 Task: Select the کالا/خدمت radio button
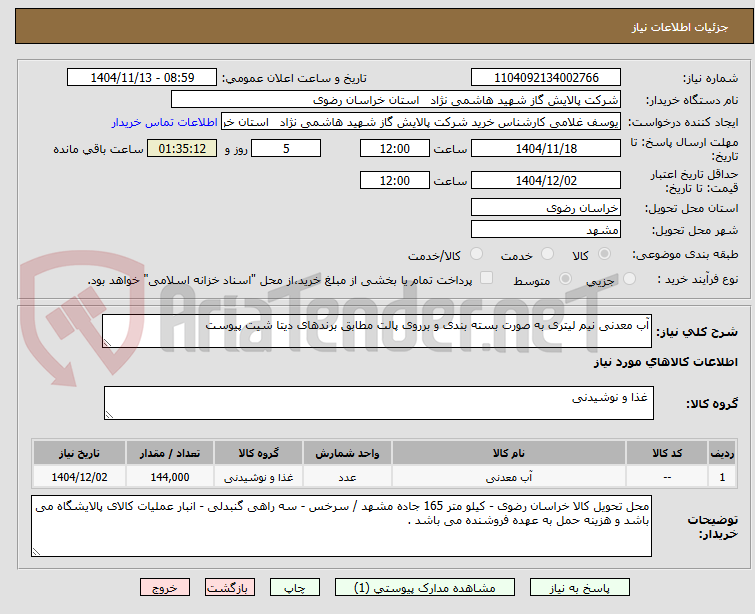pyautogui.click(x=476, y=254)
